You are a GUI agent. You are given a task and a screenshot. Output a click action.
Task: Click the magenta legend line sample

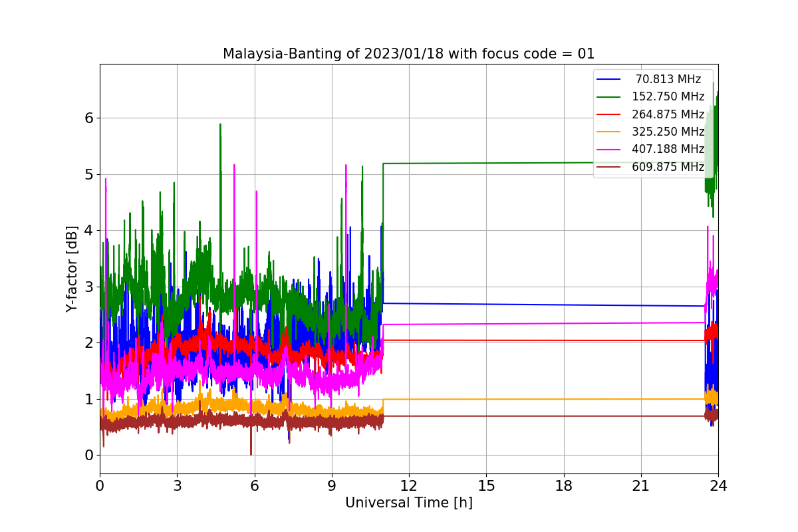tap(608, 150)
